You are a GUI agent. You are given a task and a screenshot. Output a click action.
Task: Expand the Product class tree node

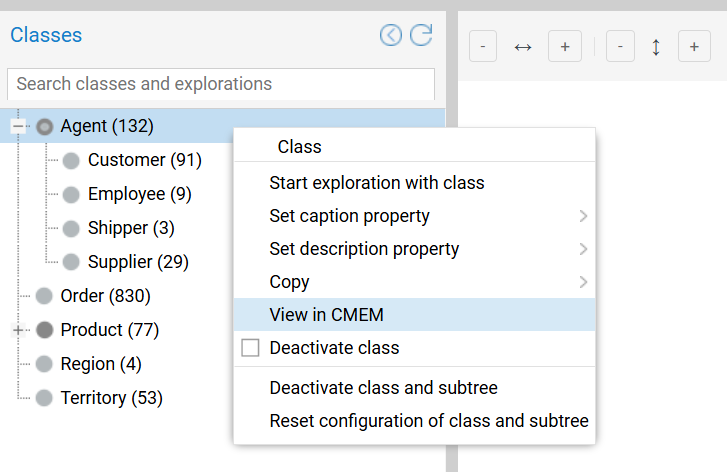18,330
